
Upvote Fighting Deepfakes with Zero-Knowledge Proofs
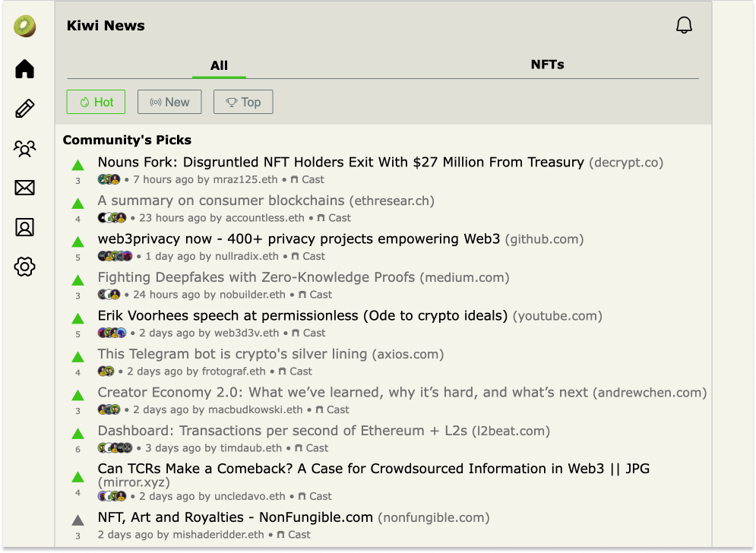(77, 280)
